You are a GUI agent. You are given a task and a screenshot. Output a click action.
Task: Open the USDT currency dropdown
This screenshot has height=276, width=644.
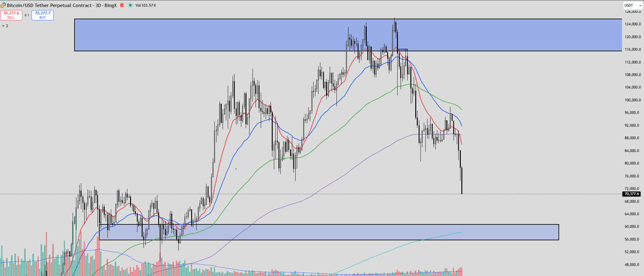633,5
